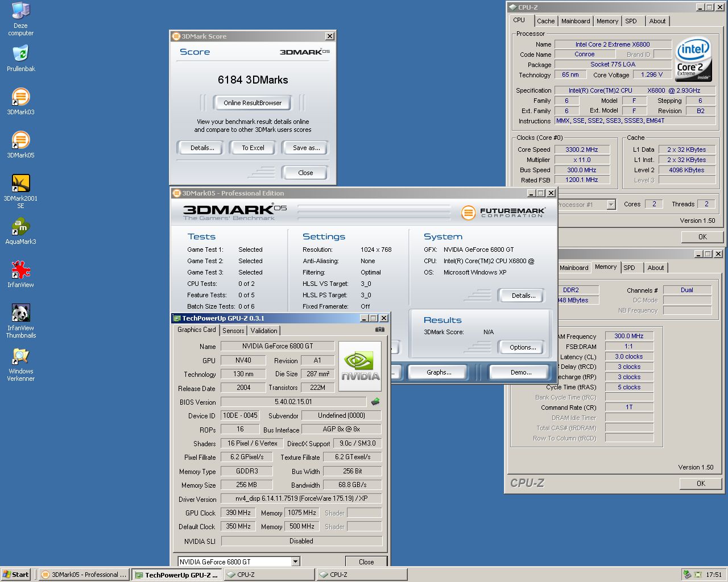Click the Intel Core 2 Extreme X6800 name value
The image size is (728, 582).
pos(613,44)
